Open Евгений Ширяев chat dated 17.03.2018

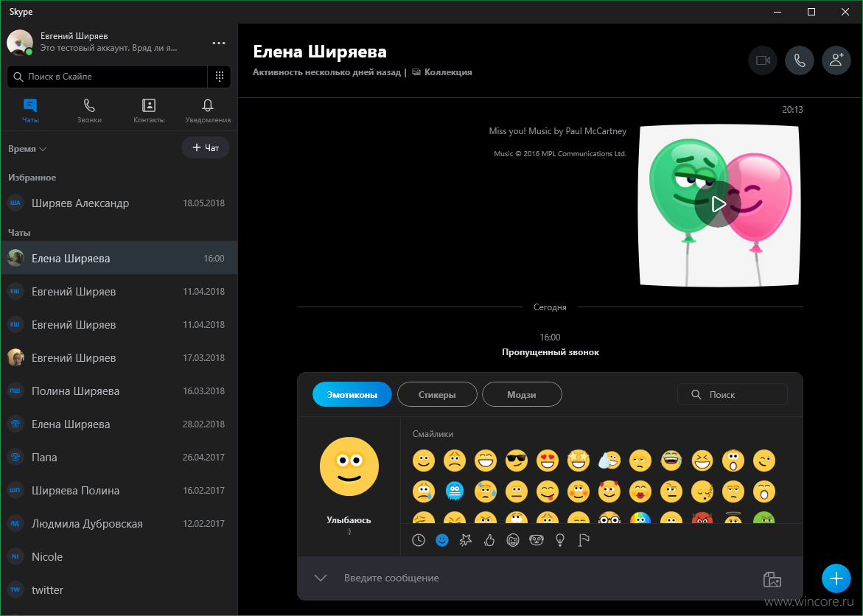[x=119, y=358]
